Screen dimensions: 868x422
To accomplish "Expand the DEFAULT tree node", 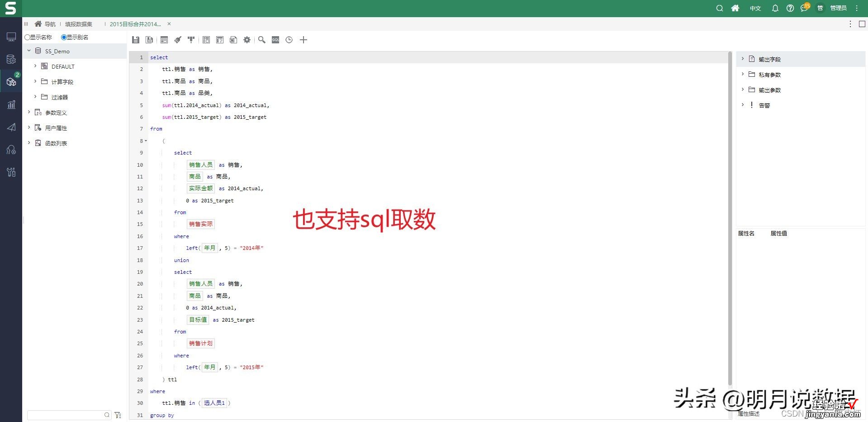I will click(35, 66).
